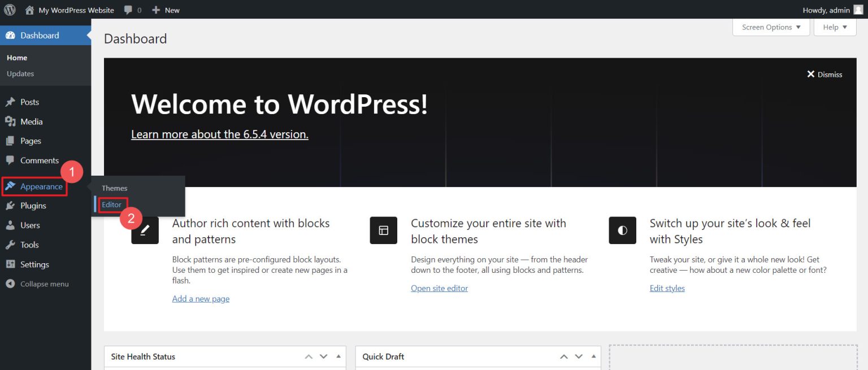Viewport: 868px width, 370px height.
Task: Select the Users icon in sidebar
Action: click(11, 225)
